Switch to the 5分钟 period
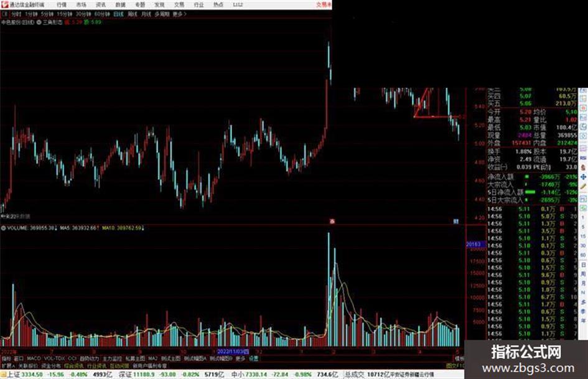 tap(47, 14)
